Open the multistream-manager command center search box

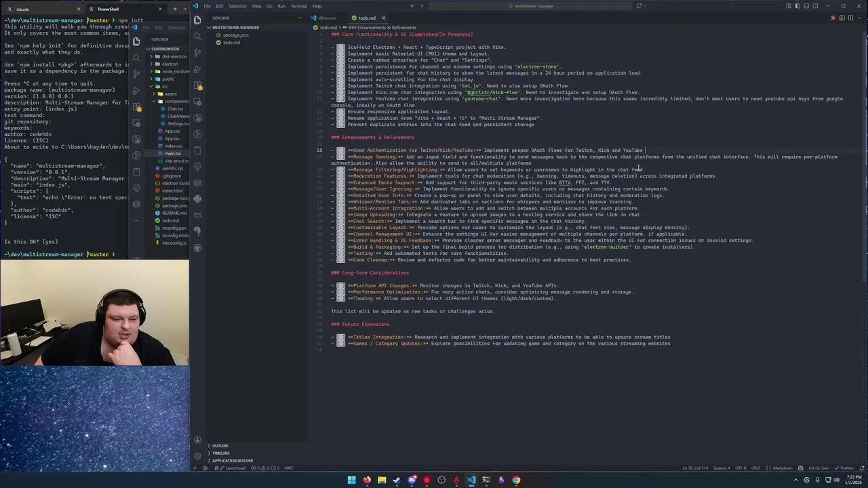click(x=530, y=6)
